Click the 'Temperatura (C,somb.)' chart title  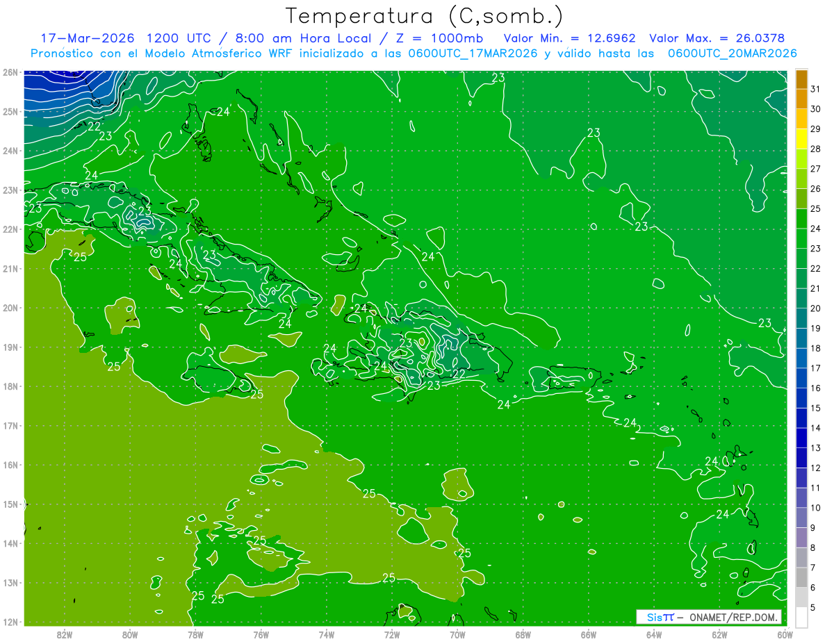424,17
